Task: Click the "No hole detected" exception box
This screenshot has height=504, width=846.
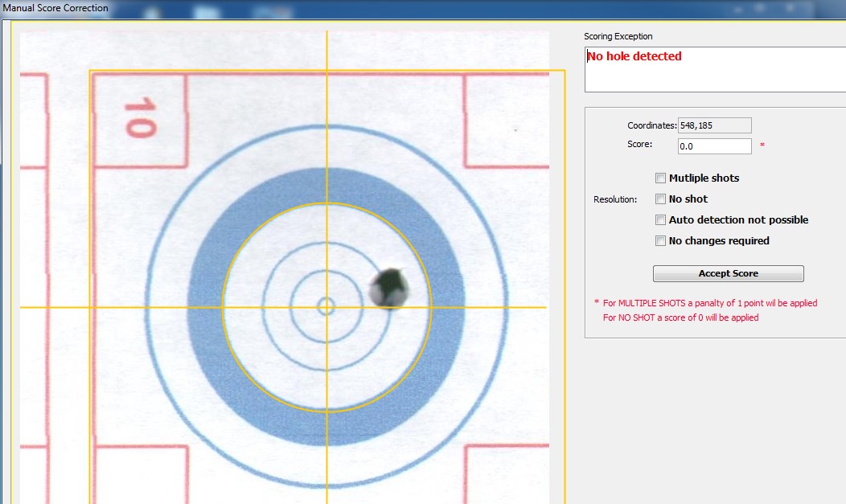Action: pos(714,69)
